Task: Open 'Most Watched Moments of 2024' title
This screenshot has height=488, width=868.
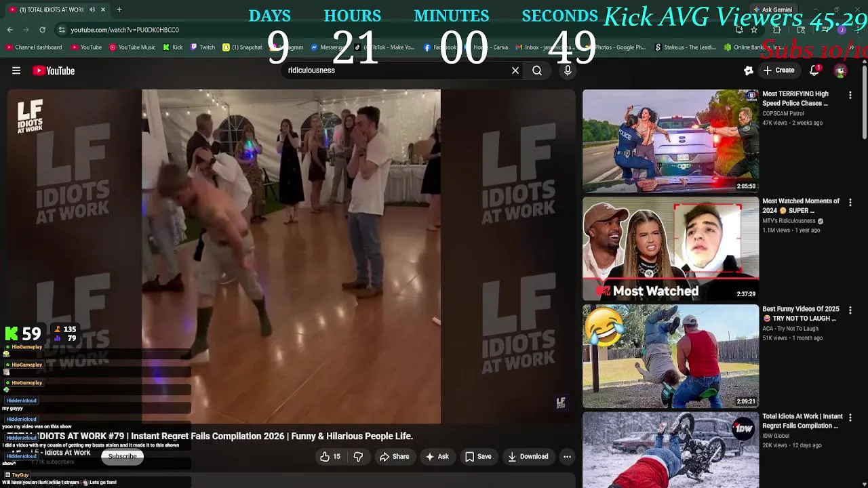Action: point(801,206)
